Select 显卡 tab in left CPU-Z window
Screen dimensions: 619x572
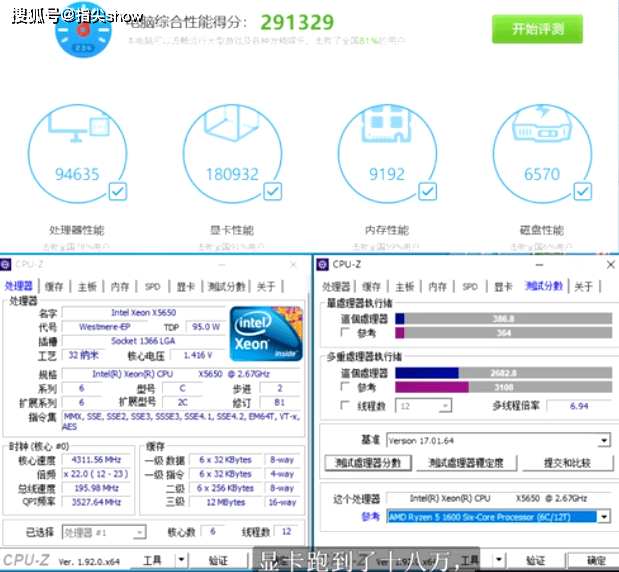[x=186, y=287]
